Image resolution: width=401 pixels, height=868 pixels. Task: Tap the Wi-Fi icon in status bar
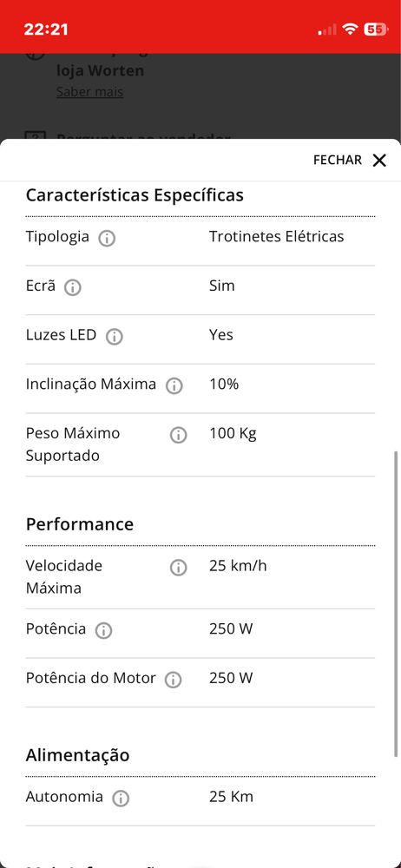coord(350,29)
